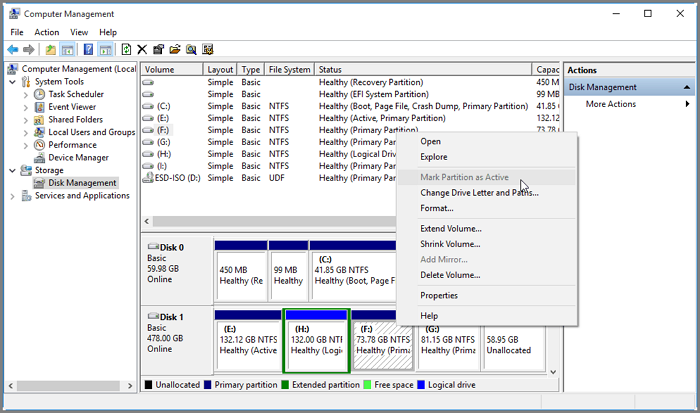The width and height of the screenshot is (700, 413).
Task: Click the Refresh toolbar icon
Action: [126, 49]
